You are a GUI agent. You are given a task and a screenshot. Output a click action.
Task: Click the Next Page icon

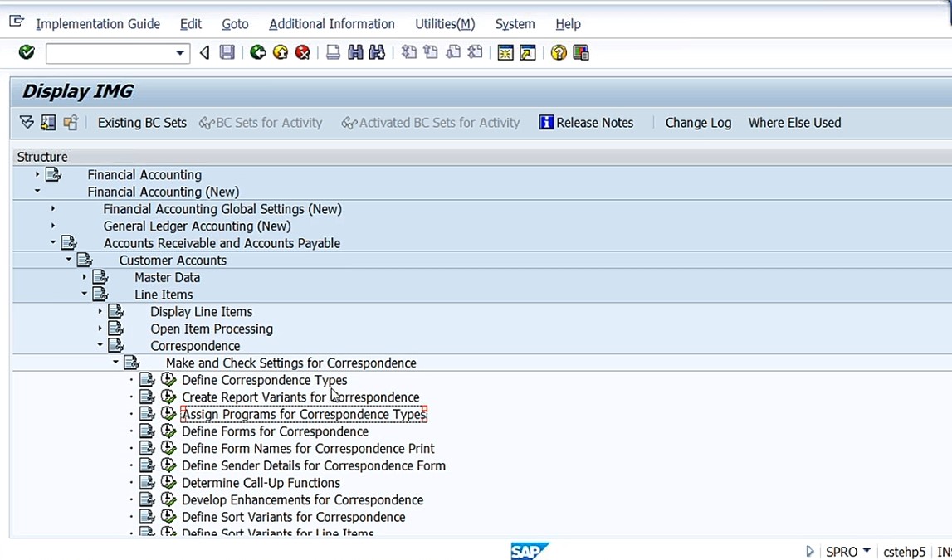(x=453, y=53)
